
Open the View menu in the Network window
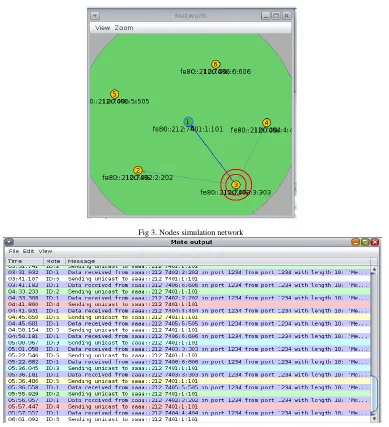[x=102, y=28]
